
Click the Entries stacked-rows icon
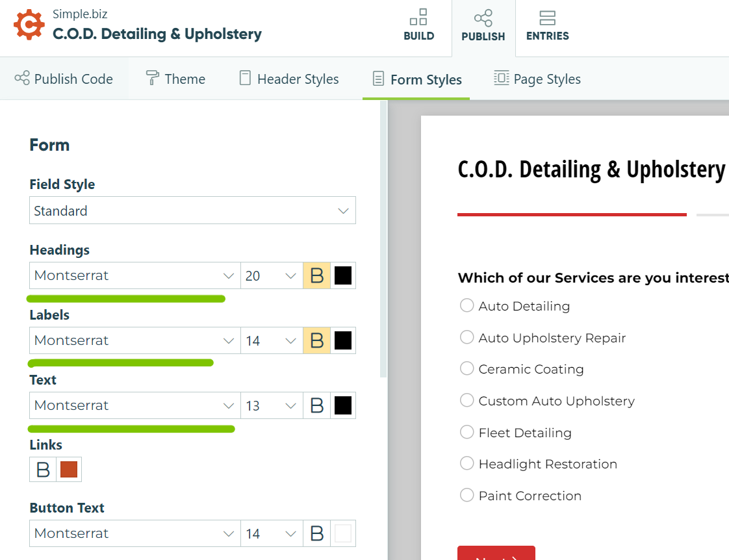tap(547, 18)
